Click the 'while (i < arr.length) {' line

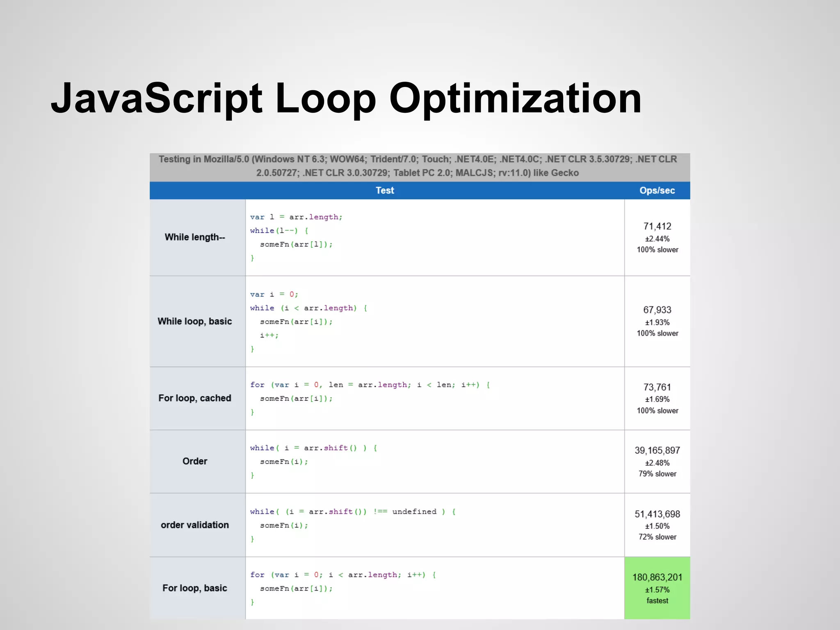click(309, 308)
